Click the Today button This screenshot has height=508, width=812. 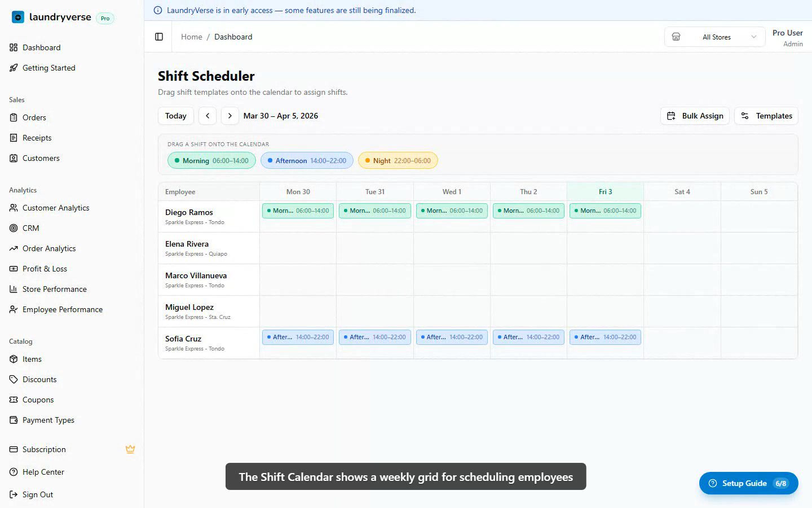[x=175, y=116]
